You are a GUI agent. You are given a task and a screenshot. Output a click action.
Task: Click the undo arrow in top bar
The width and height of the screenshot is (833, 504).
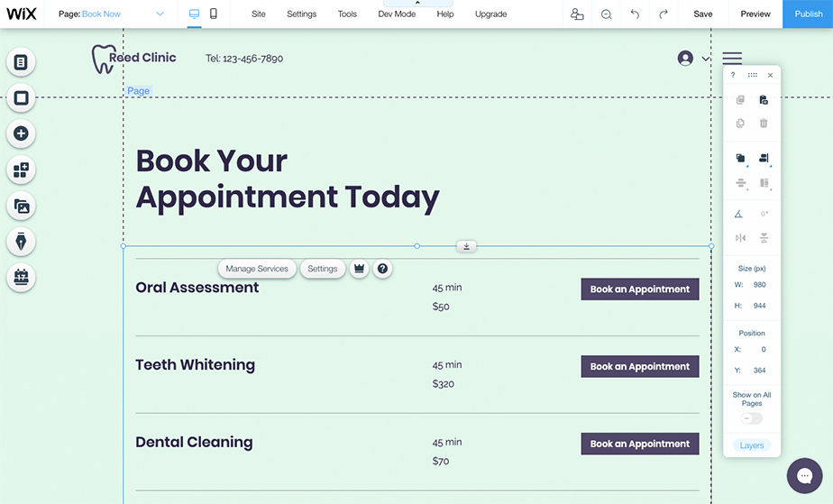pos(635,14)
